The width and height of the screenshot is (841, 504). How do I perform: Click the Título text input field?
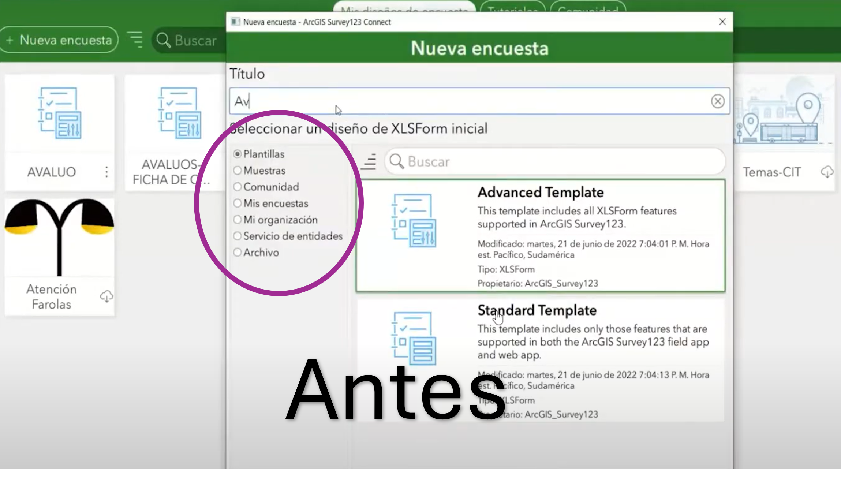point(479,101)
